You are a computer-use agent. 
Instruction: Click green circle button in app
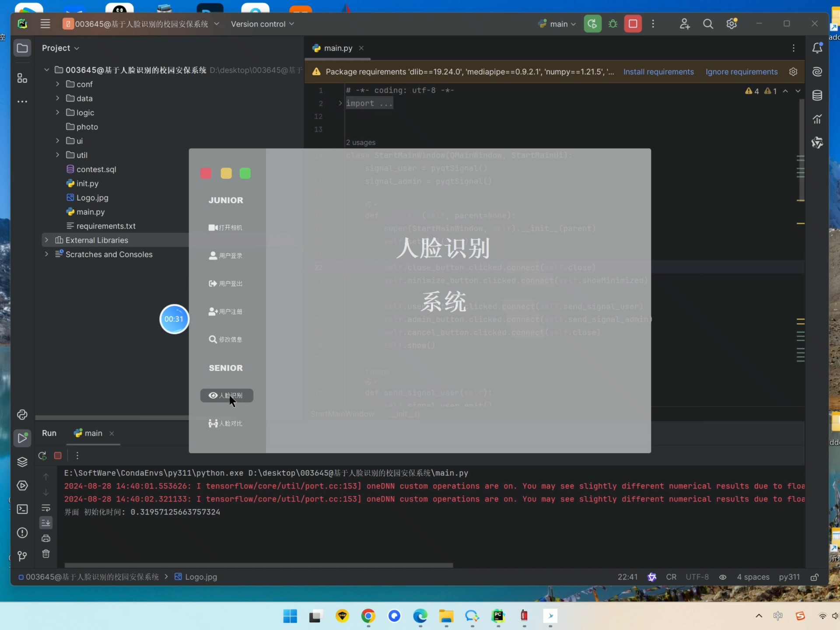pyautogui.click(x=245, y=173)
